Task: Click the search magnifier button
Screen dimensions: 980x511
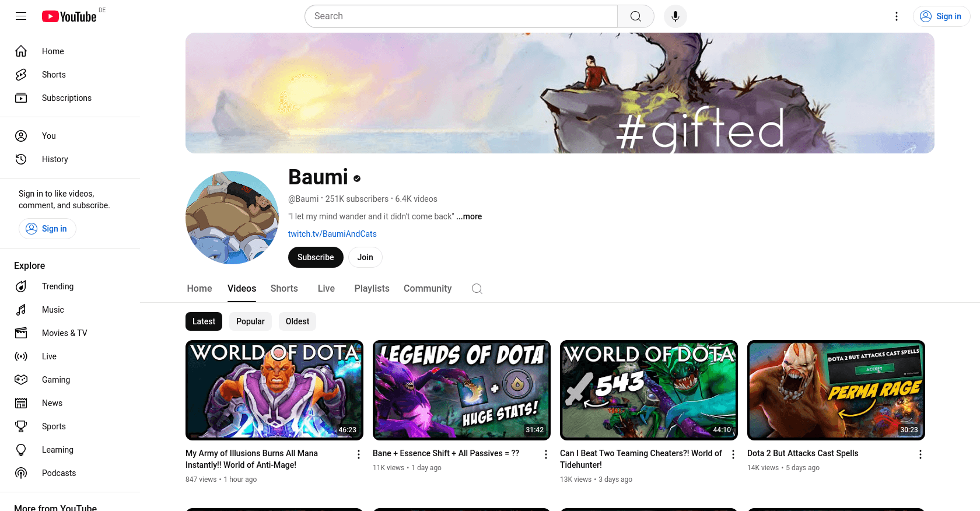Action: pyautogui.click(x=636, y=16)
